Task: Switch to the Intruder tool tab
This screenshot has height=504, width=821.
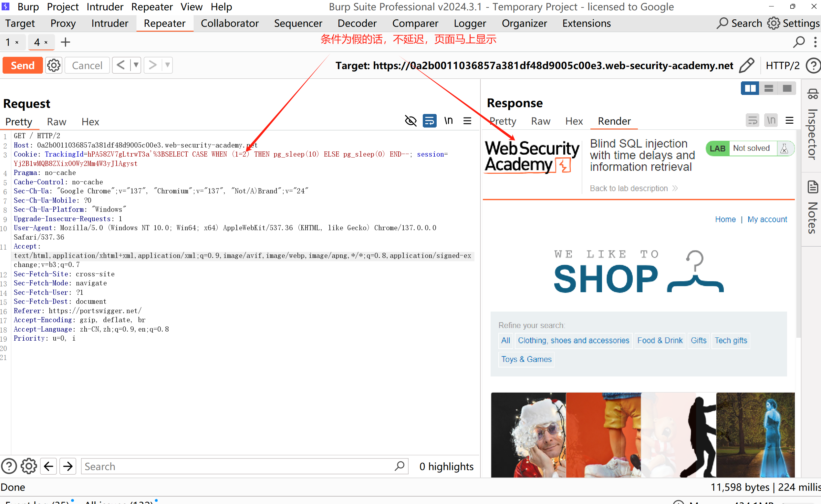Action: (110, 23)
